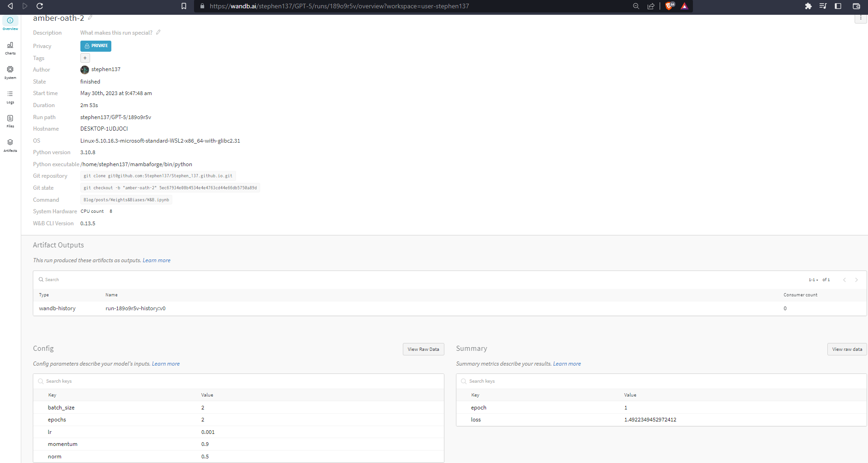Click hostname DESKTOP-1UDJOCI
This screenshot has height=463, width=868.
[x=104, y=129]
